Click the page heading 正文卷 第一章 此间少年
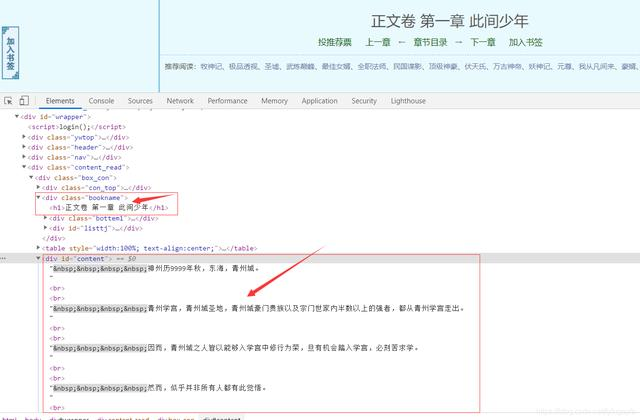Screen dimensions: 640x420 click(x=450, y=21)
